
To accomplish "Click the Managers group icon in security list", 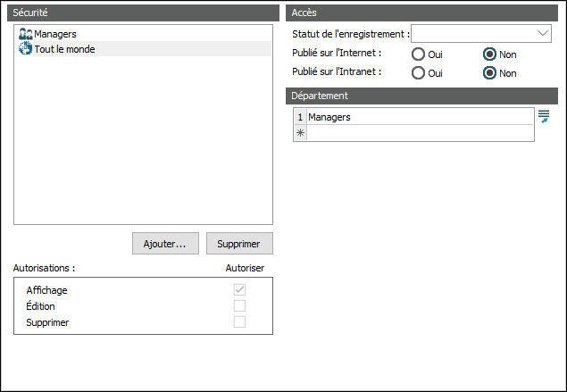I will 25,34.
